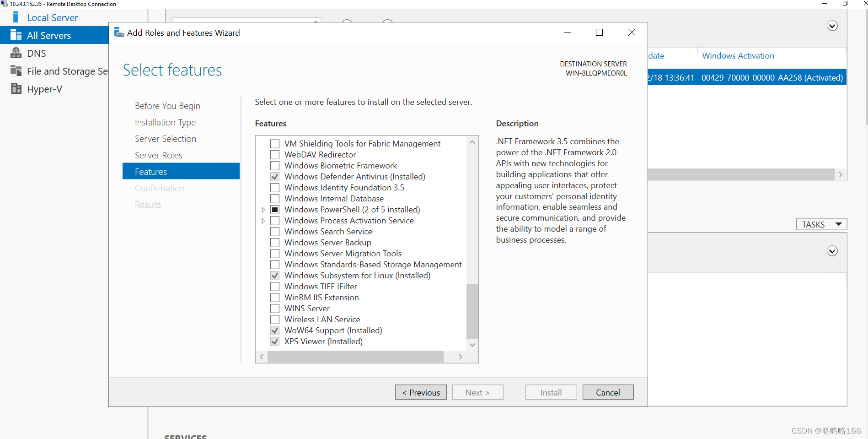Enable Wireless LAN Service checkbox
Screen dimensions: 868x439
coord(275,320)
